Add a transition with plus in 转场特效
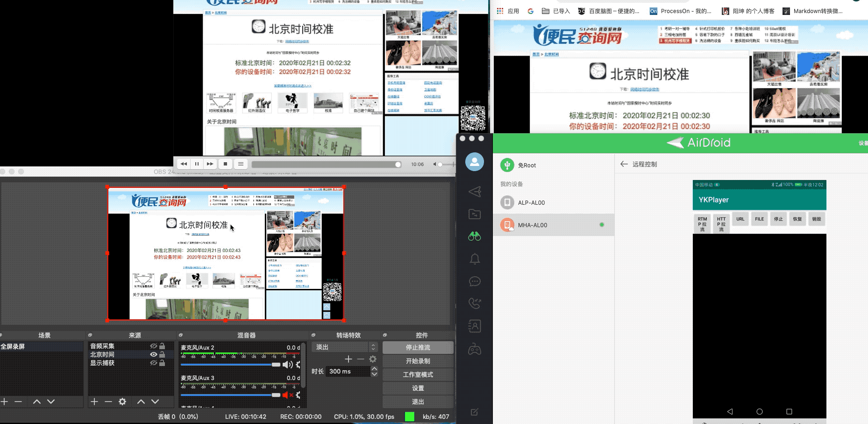 349,359
